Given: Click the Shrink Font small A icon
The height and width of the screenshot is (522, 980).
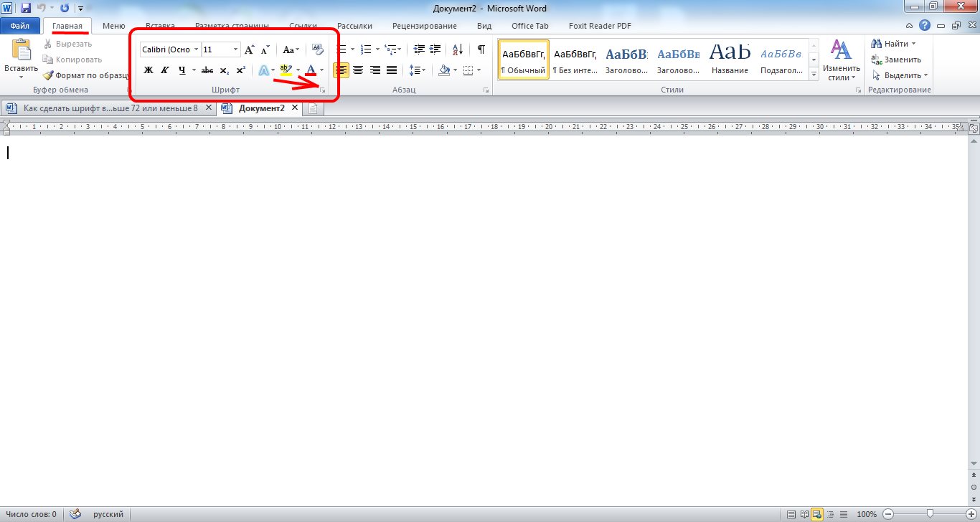Looking at the screenshot, I should click(265, 49).
